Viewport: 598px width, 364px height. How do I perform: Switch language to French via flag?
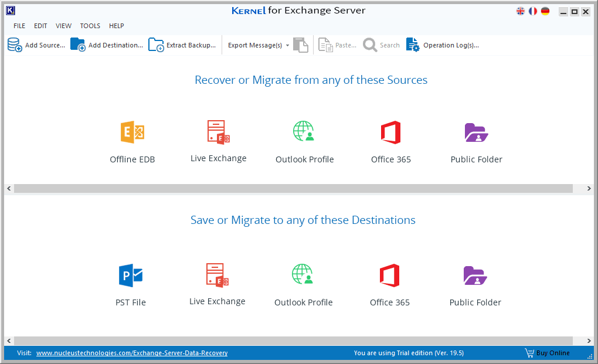pyautogui.click(x=533, y=12)
